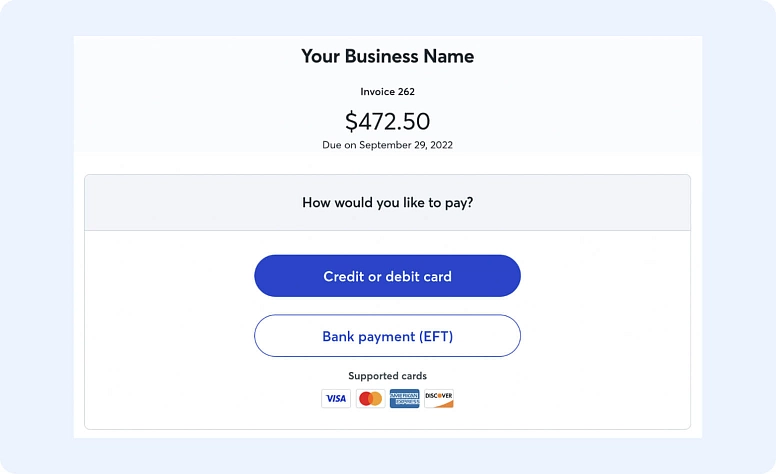Click the Mastercard logo
The width and height of the screenshot is (776, 474).
(x=371, y=398)
